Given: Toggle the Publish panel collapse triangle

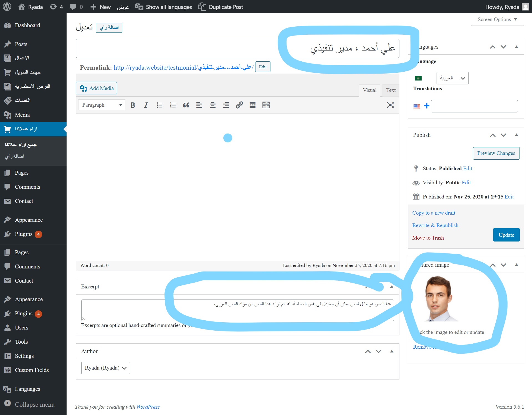Looking at the screenshot, I should pyautogui.click(x=516, y=135).
